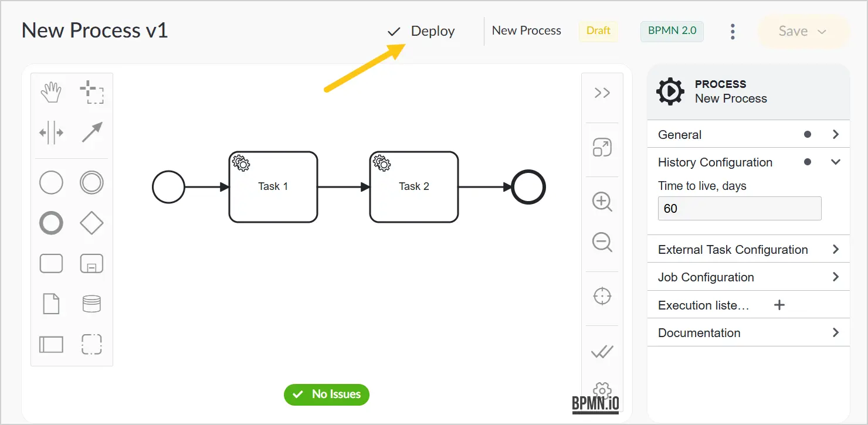Image resolution: width=868 pixels, height=425 pixels.
Task: Collapse the History Configuration section
Action: point(748,162)
